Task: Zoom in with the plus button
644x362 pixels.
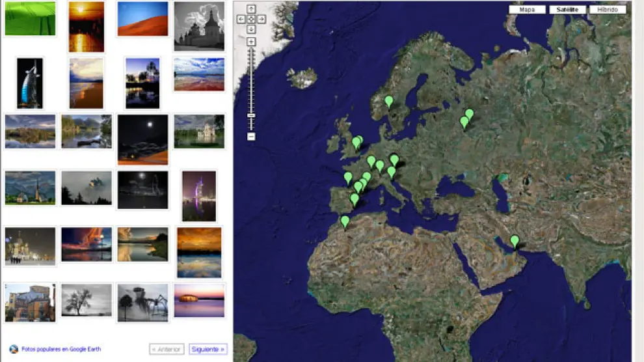Action: coord(252,42)
